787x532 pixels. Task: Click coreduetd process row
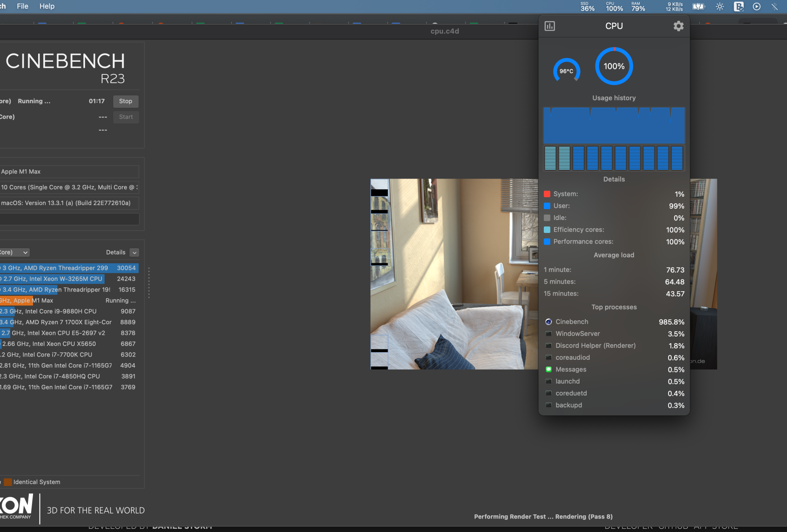[x=614, y=393]
